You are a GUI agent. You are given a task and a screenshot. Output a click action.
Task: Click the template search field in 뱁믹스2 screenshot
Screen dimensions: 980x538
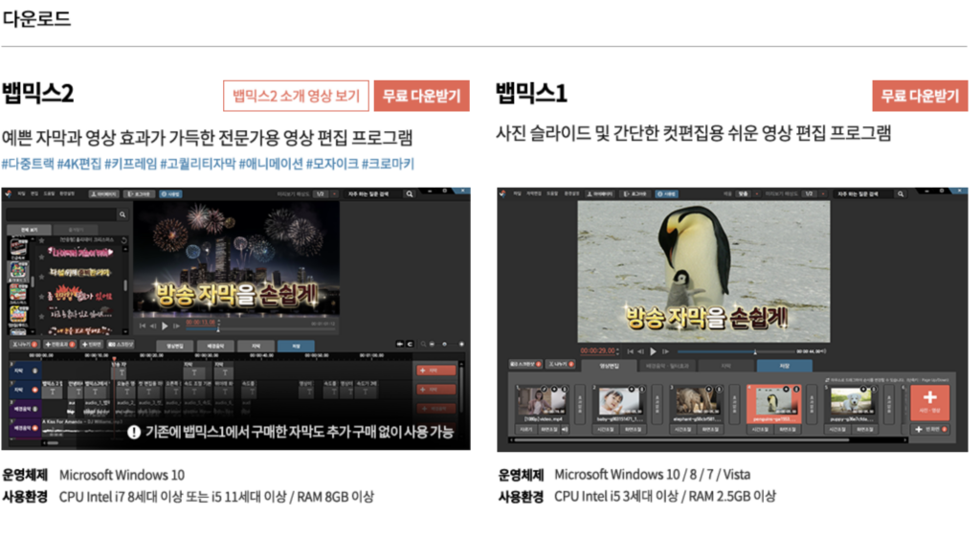60,214
